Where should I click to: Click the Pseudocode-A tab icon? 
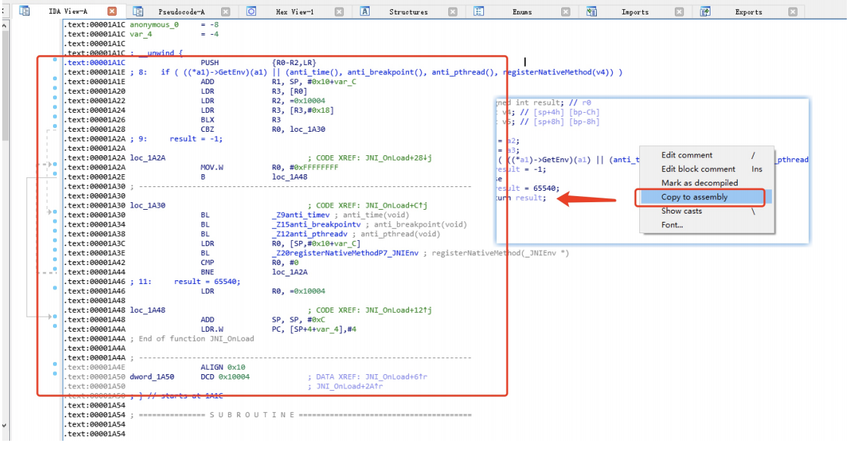tap(138, 11)
